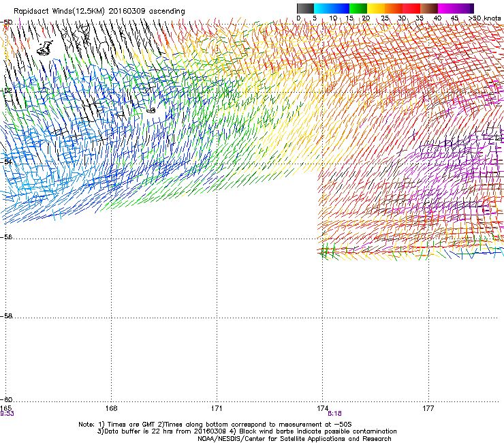The height and width of the screenshot is (443, 504).
Task: Click the '10' legend scale value
Action: (x=333, y=18)
